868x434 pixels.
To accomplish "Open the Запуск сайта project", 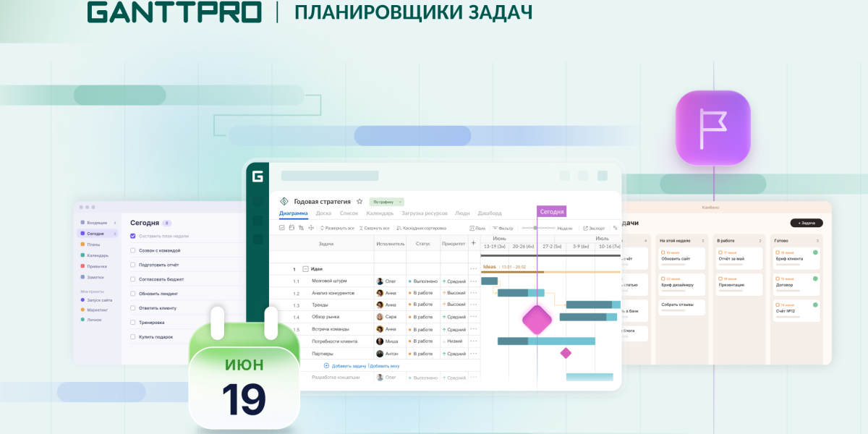I will [x=98, y=299].
